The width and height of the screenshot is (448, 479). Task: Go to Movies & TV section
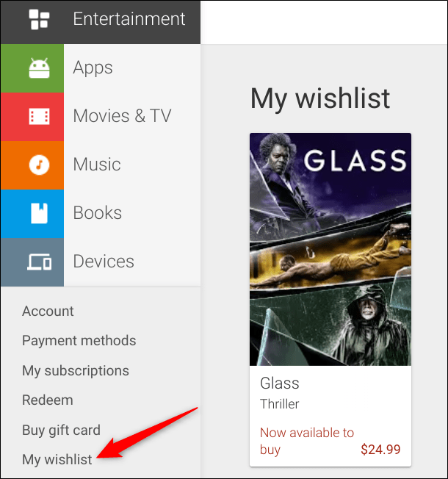click(x=122, y=116)
